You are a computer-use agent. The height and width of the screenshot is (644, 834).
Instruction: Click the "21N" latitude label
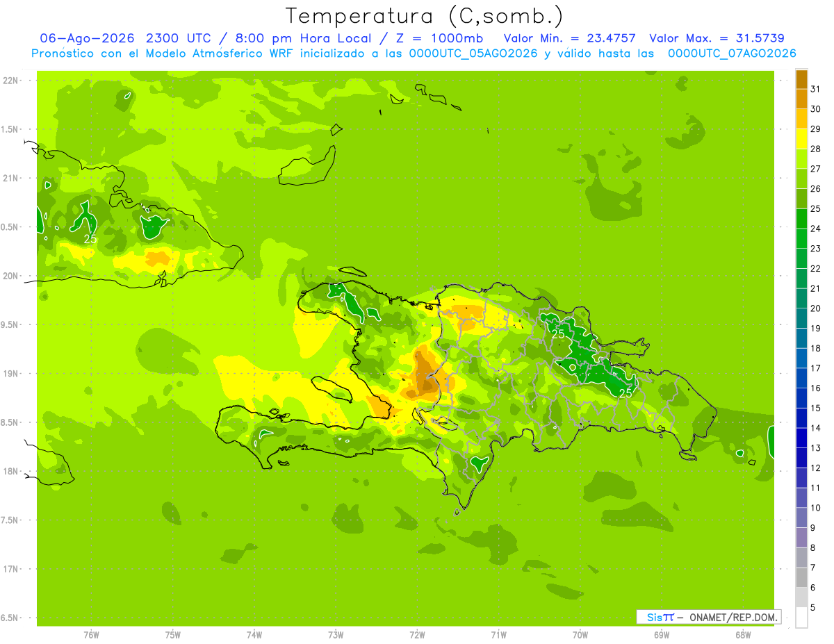click(10, 178)
